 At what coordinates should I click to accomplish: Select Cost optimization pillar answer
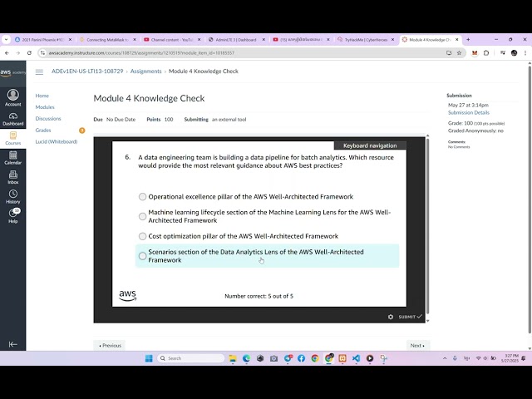tap(142, 236)
